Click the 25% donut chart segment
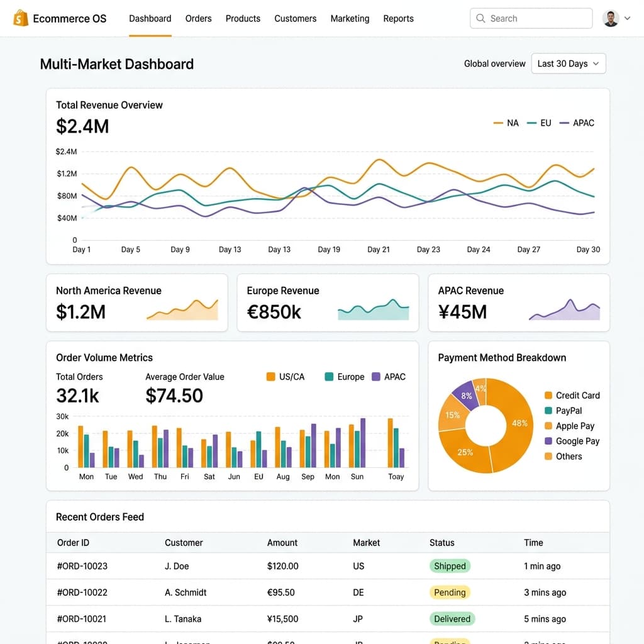The width and height of the screenshot is (644, 644). coord(465,452)
